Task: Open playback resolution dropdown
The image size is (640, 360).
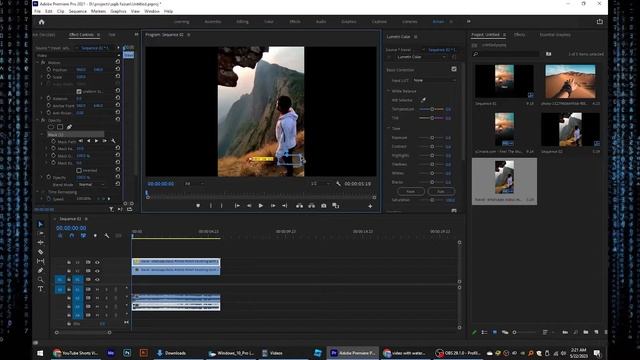Action: (x=320, y=184)
